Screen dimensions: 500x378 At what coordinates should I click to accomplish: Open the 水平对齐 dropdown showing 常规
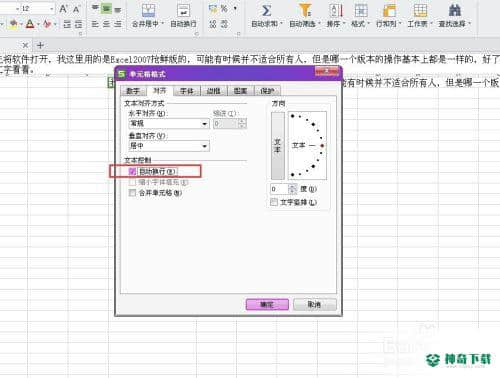169,124
